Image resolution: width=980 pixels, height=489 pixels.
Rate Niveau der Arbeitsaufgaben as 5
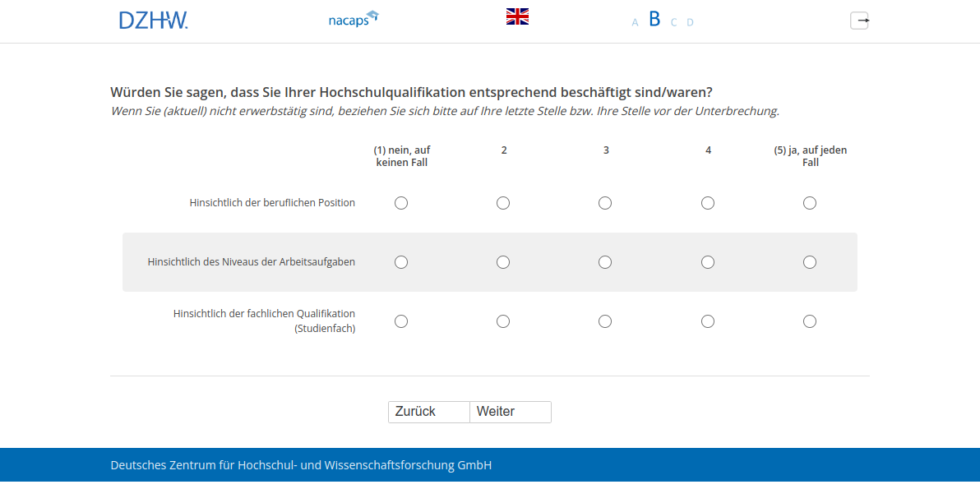pos(810,262)
